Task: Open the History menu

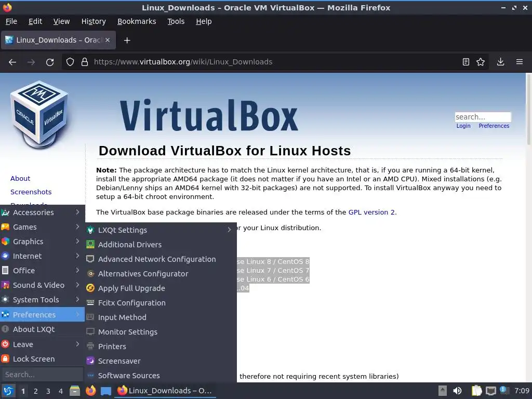Action: tap(94, 21)
